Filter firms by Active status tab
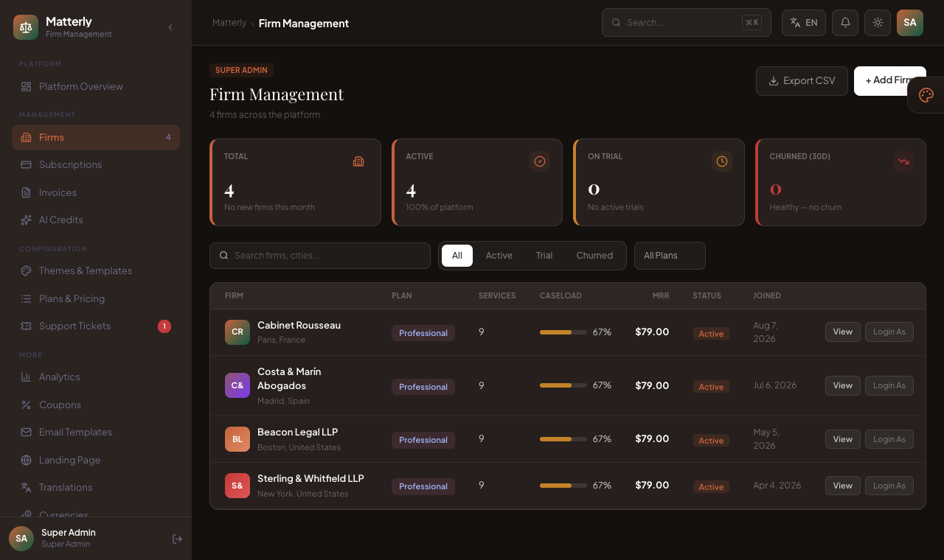The width and height of the screenshot is (944, 560). pos(499,256)
